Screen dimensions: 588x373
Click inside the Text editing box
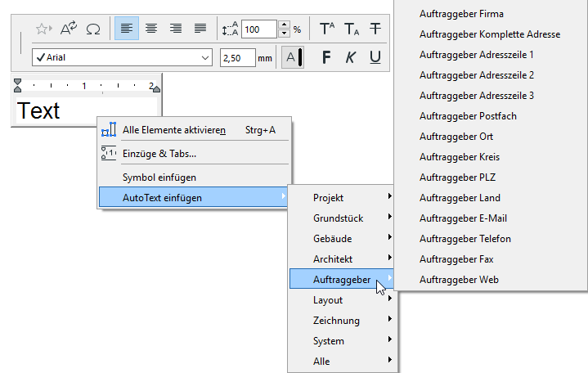pos(86,110)
